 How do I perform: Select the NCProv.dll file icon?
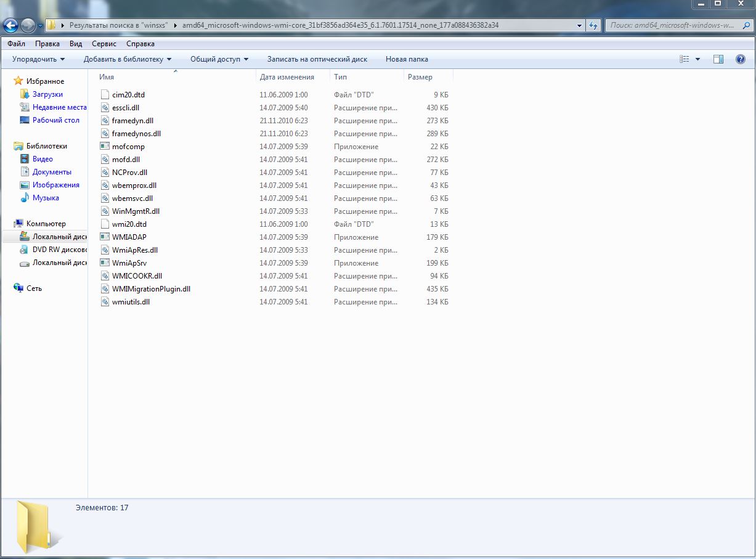click(105, 172)
